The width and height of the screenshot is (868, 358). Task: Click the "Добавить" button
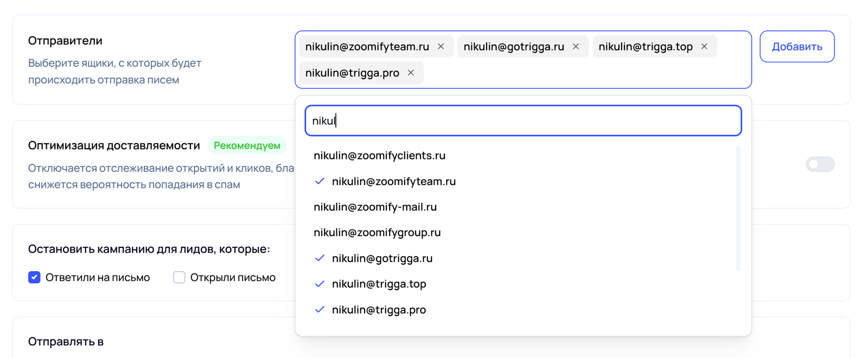pos(796,47)
